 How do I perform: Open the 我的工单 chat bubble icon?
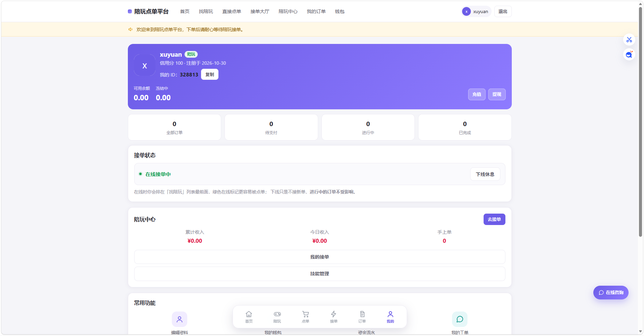[460, 319]
